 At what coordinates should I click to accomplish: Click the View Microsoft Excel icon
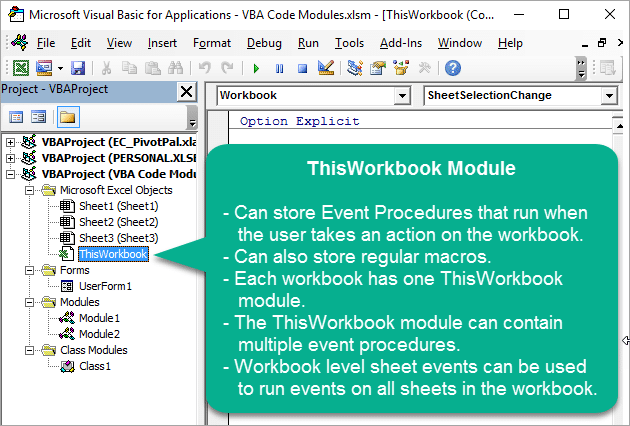(20, 68)
